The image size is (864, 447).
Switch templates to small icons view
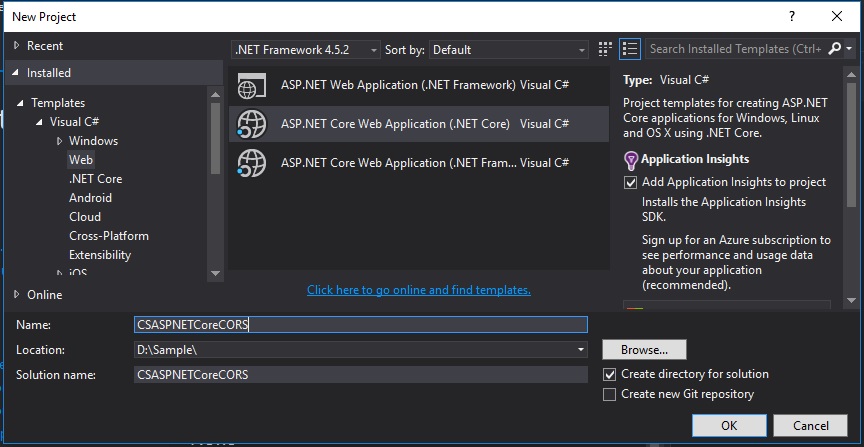605,49
